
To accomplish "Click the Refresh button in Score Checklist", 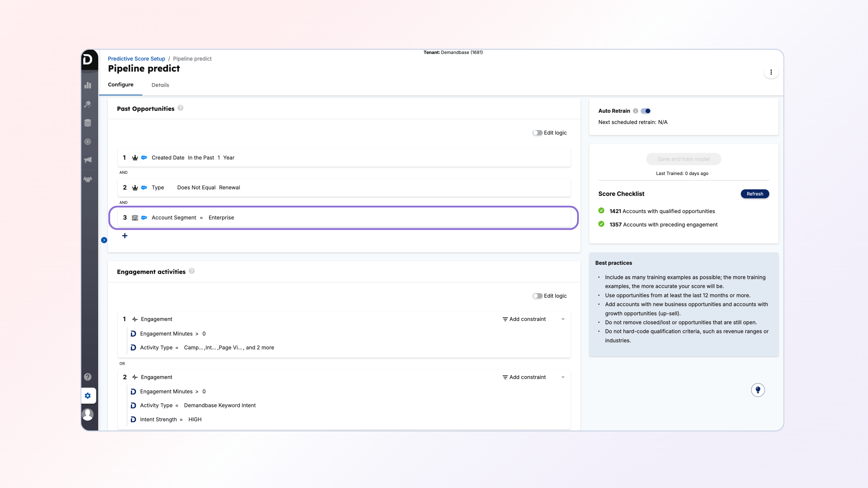I will [755, 194].
